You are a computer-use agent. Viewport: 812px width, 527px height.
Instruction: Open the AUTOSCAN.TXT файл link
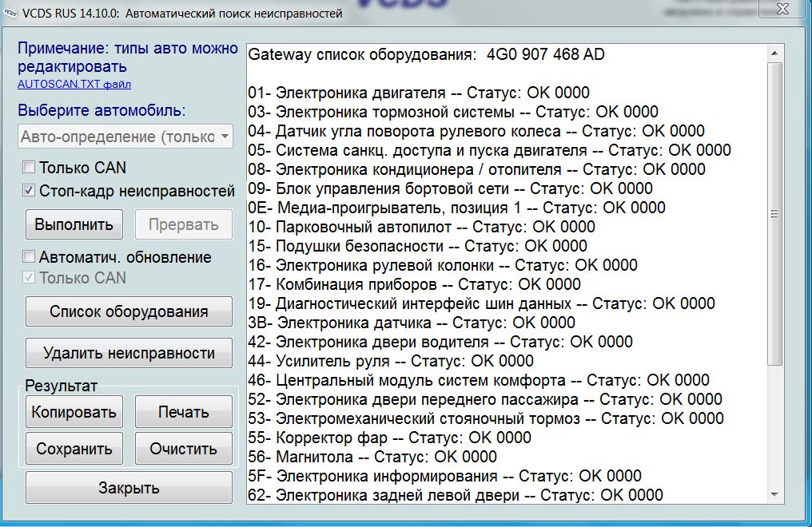[74, 84]
